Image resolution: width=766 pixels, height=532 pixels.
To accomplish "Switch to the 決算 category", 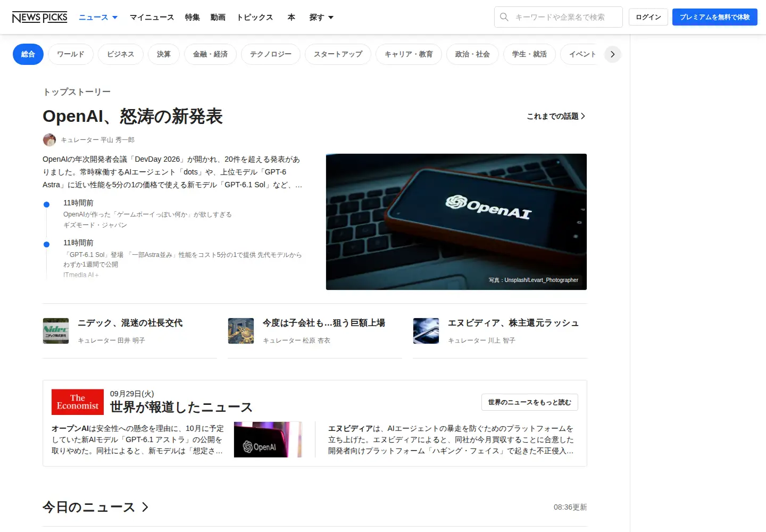I will click(x=164, y=54).
